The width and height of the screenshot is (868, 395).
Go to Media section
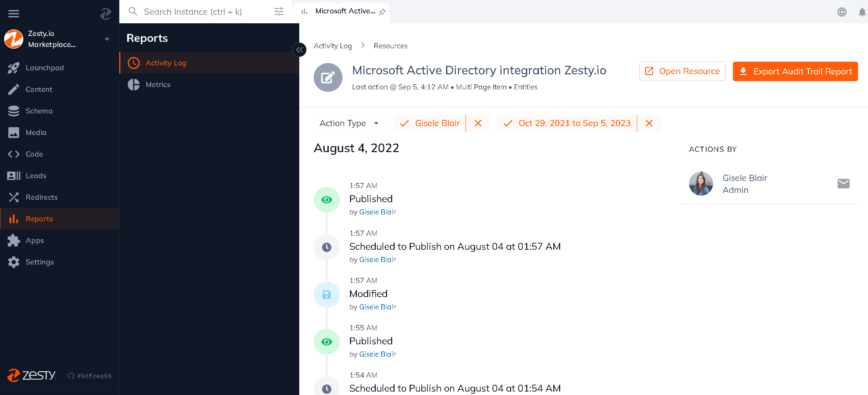60,133
